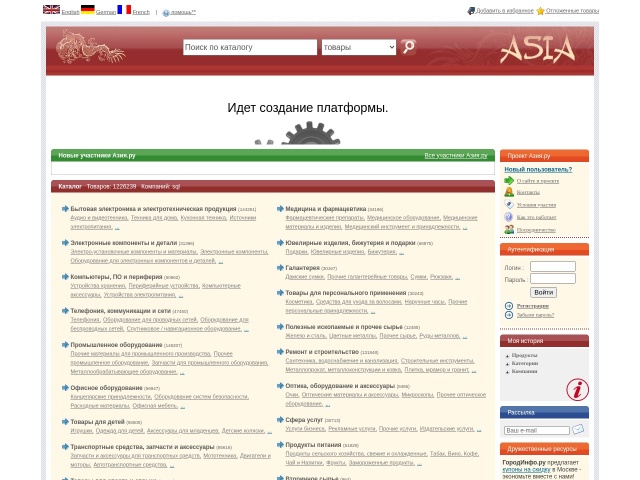Click the circle arrow icon beside 'Забыли пароль?'
This screenshot has width=640, height=480.
pos(509,315)
